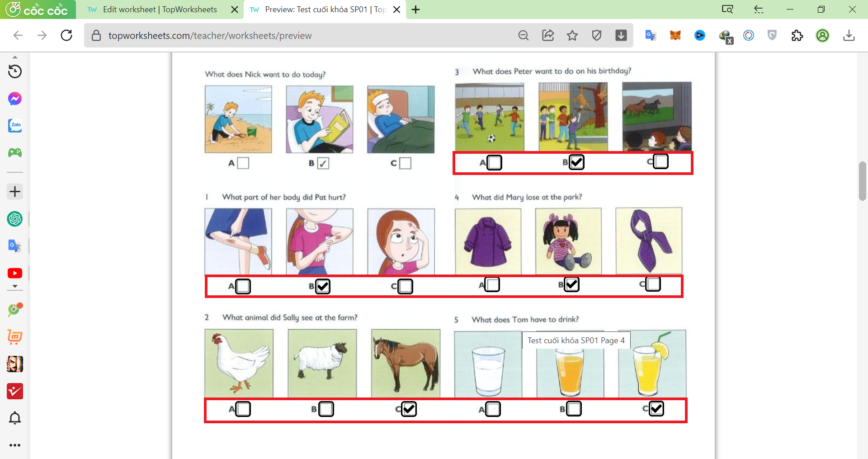Reload the preview page
This screenshot has width=868, height=459.
[66, 35]
